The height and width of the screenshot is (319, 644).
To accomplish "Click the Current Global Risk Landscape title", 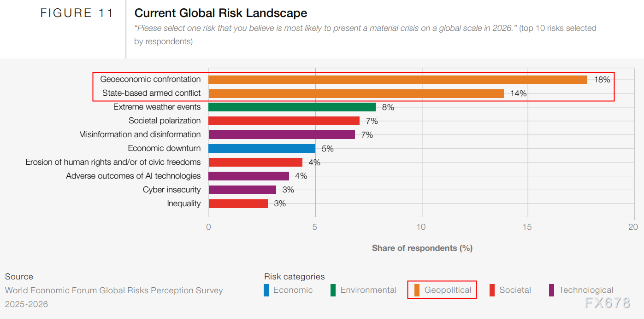I will coord(220,13).
